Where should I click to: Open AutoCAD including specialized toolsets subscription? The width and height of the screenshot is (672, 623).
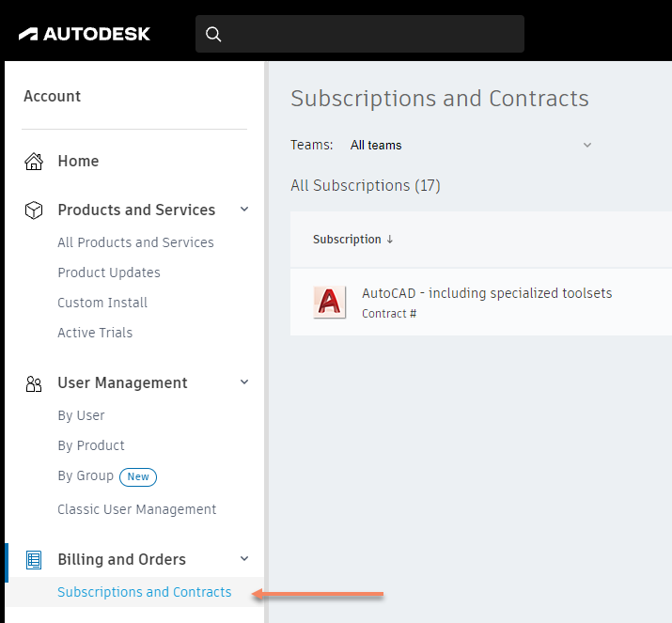pos(487,293)
